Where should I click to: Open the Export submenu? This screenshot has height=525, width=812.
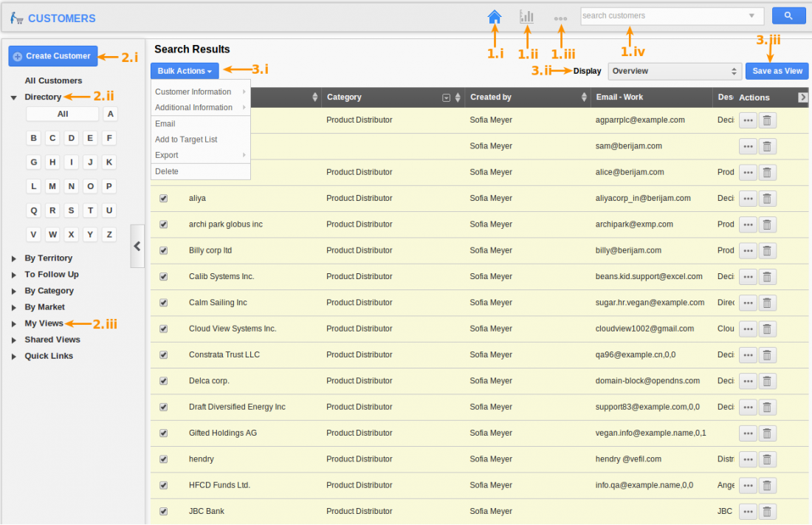(x=200, y=155)
